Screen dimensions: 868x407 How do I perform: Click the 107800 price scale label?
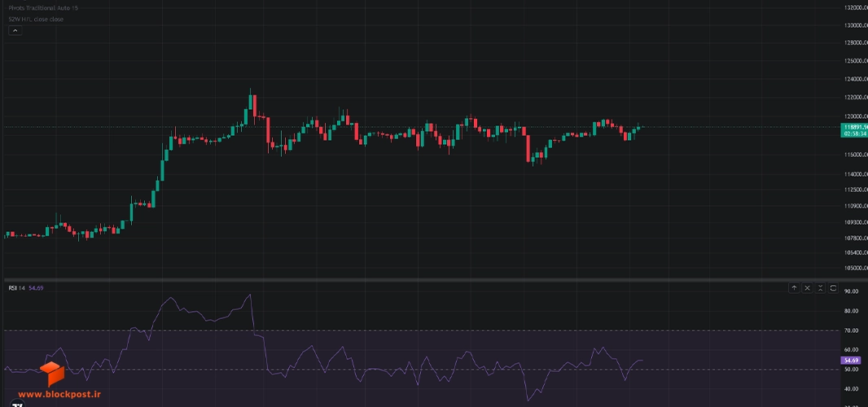(x=856, y=239)
